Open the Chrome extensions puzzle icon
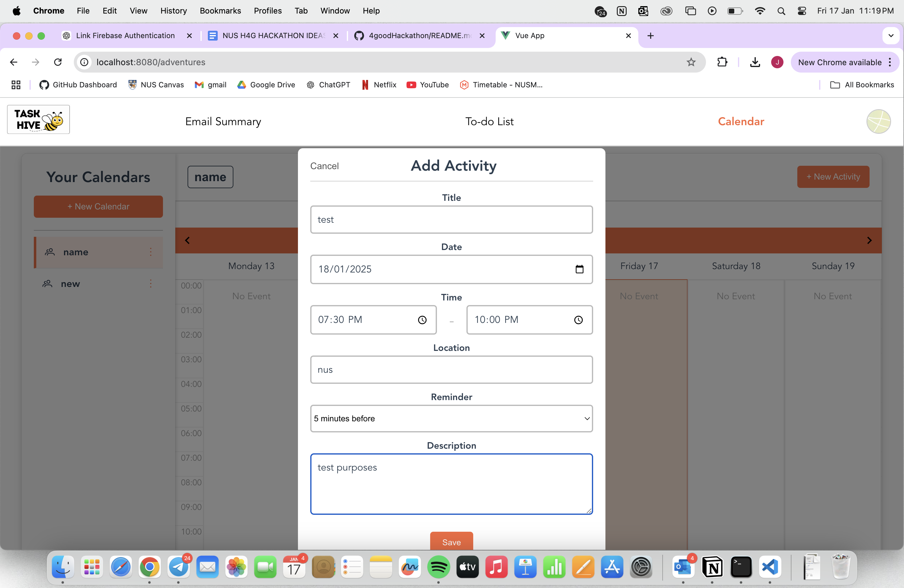The image size is (904, 588). pos(722,62)
